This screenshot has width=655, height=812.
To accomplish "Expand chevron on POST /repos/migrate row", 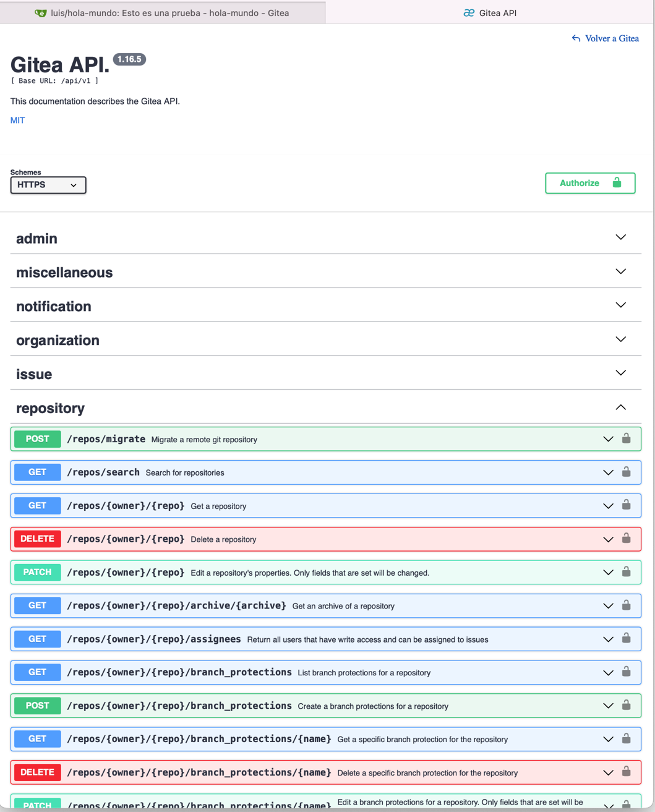I will (x=608, y=439).
